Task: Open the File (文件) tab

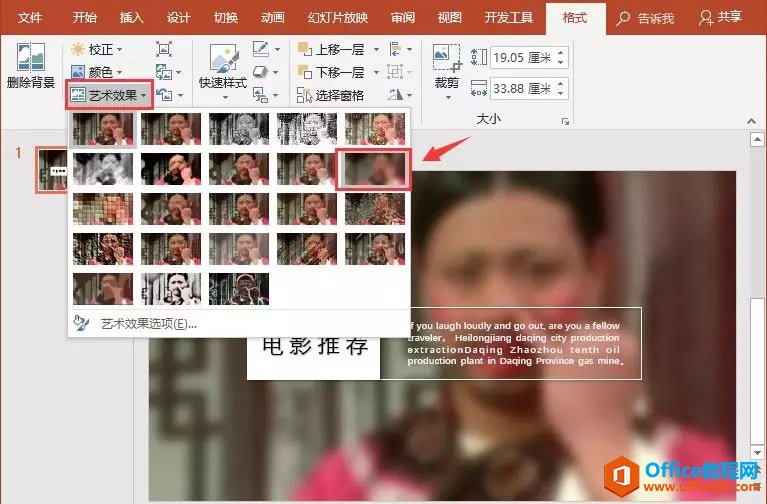Action: click(30, 18)
